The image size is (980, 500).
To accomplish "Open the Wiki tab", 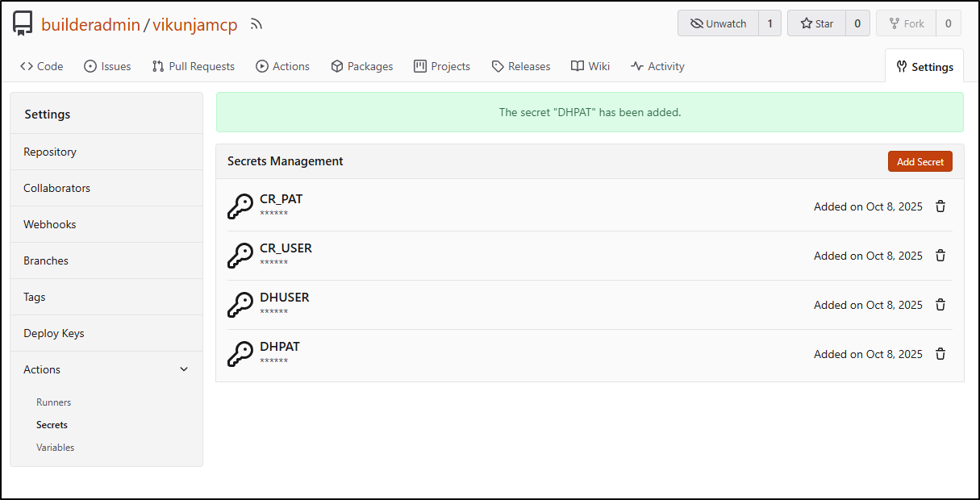I will (x=590, y=66).
